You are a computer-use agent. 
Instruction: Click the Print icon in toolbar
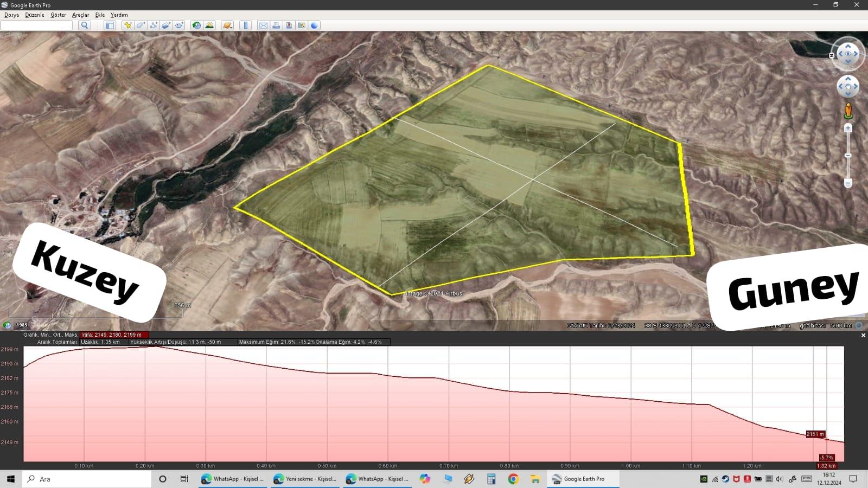coord(276,25)
